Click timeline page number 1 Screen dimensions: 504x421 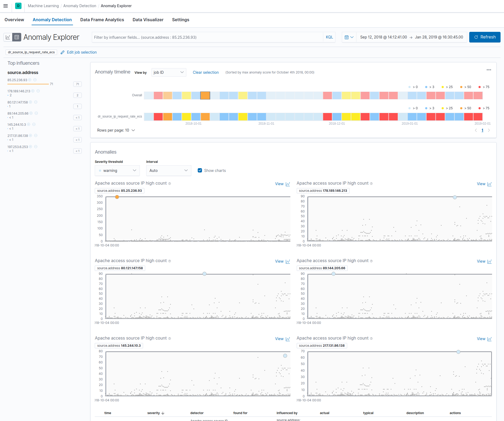482,130
